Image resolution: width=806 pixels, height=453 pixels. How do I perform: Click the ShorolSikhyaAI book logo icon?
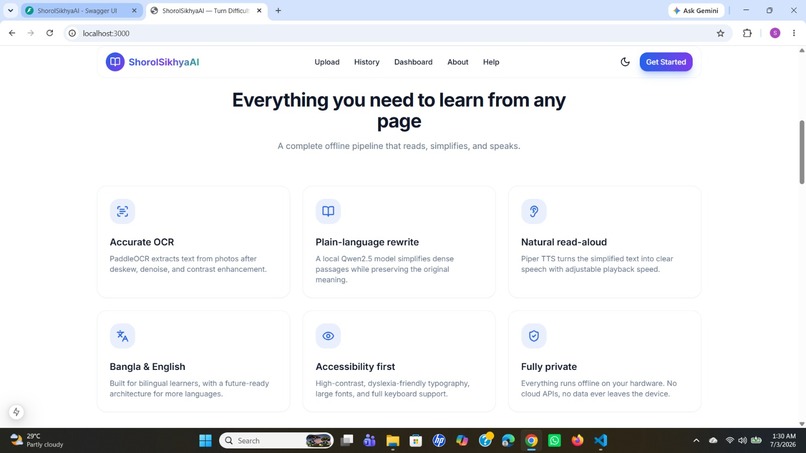pos(115,62)
